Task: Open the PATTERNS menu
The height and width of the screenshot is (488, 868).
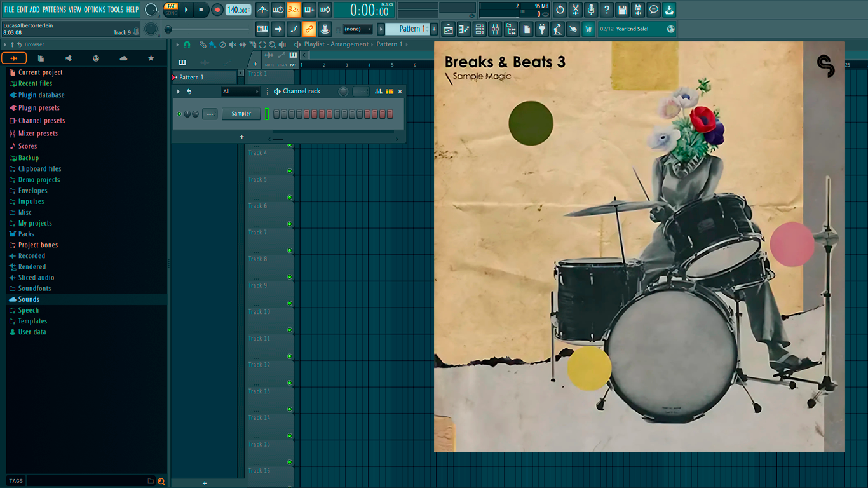Action: 54,10
